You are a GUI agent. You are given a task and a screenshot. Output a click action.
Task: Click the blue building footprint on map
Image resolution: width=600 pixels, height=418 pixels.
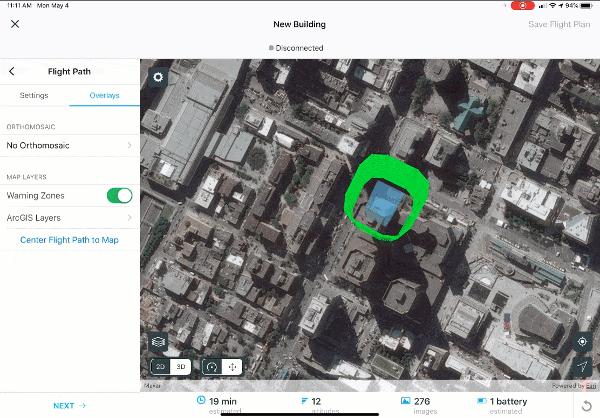click(x=387, y=201)
